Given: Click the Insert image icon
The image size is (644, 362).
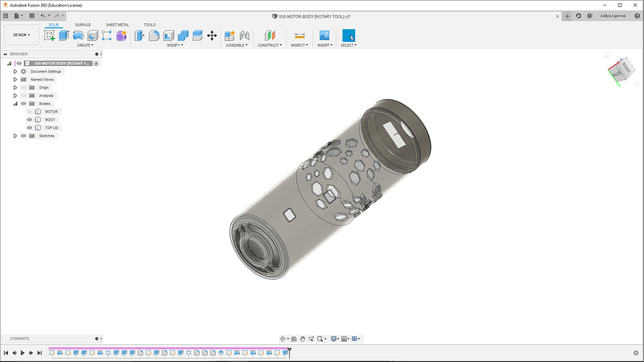Looking at the screenshot, I should click(x=324, y=35).
